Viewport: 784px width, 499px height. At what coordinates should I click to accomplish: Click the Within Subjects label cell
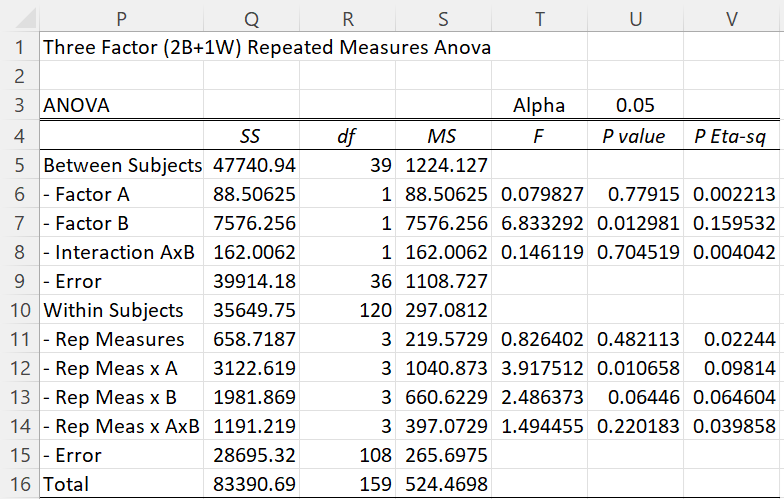pyautogui.click(x=122, y=310)
